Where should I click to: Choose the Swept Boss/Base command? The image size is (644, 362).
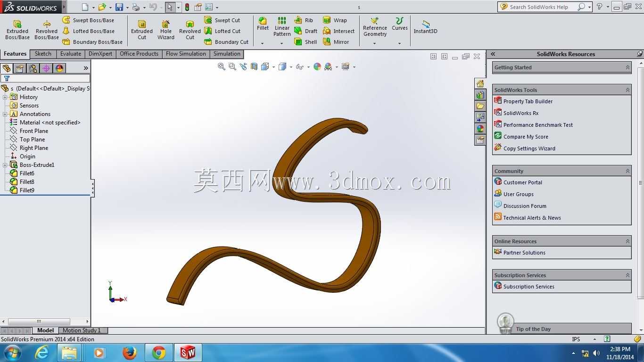[x=88, y=20]
